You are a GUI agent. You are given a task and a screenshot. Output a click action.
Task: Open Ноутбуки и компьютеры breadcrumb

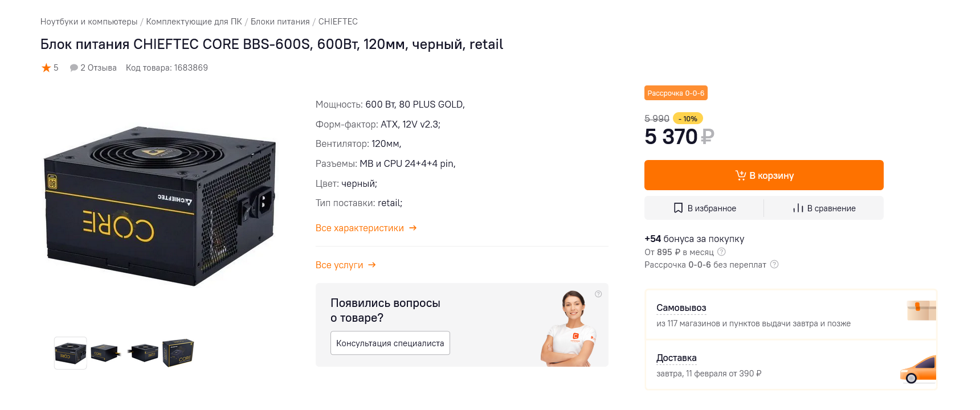click(89, 22)
